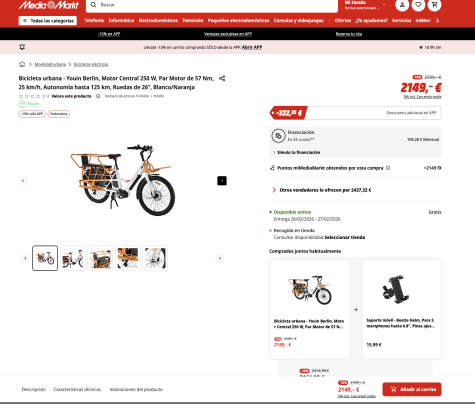Expand Simula tu financiación
The width and height of the screenshot is (475, 404).
coord(296,152)
